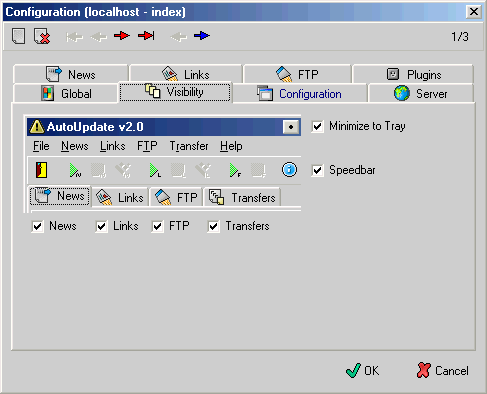487x394 pixels.
Task: Open the Plugins tab
Action: [413, 74]
